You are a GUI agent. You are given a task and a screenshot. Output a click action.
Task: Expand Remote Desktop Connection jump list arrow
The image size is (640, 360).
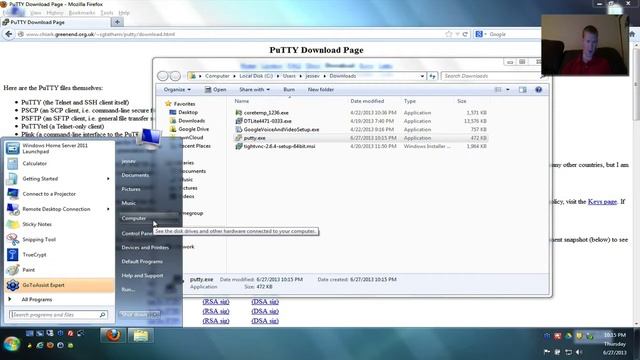pos(108,209)
